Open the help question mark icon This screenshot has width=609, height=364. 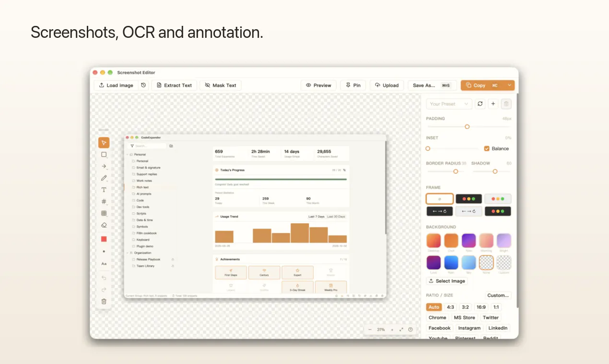pyautogui.click(x=410, y=330)
